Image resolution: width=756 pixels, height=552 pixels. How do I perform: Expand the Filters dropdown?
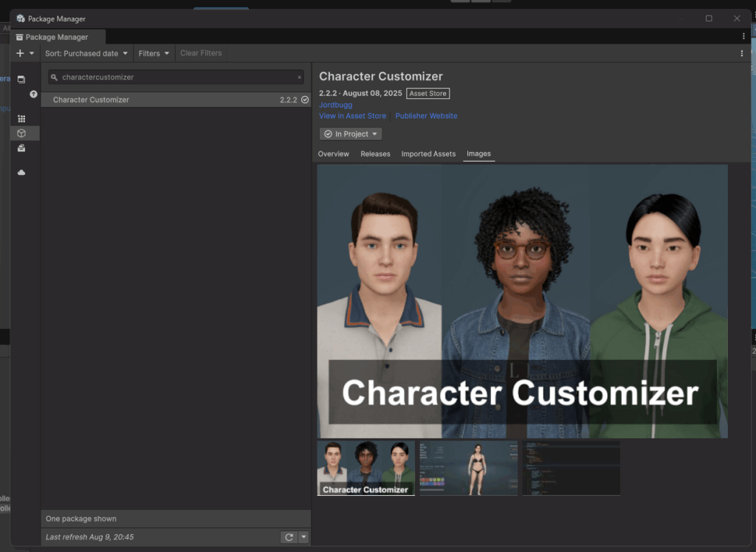(x=154, y=53)
